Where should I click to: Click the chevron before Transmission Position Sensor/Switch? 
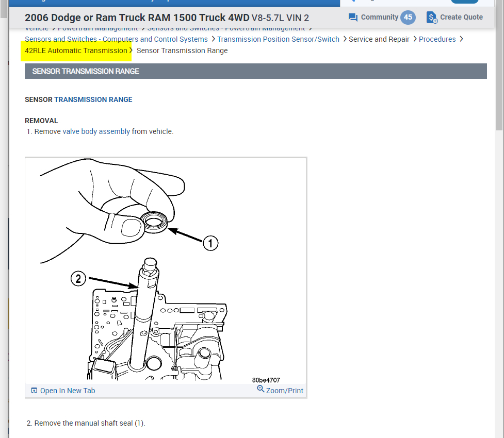[214, 39]
